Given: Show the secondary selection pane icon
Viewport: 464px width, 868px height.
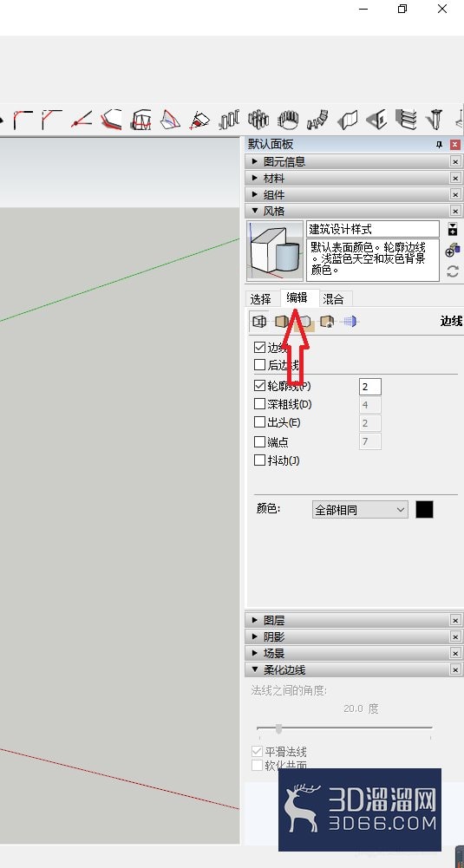Looking at the screenshot, I should pyautogui.click(x=453, y=229).
